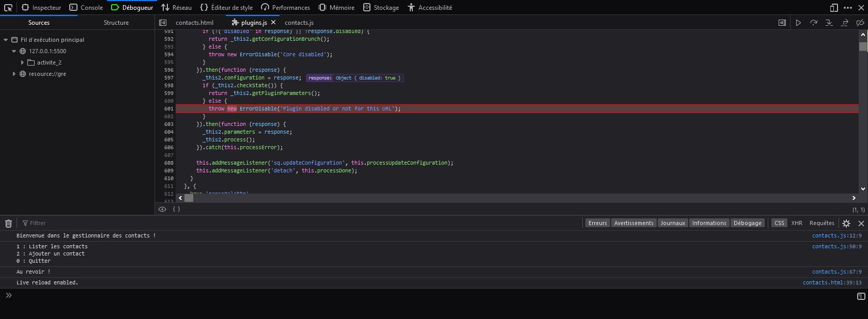Toggle responsive design mode icon

(834, 8)
